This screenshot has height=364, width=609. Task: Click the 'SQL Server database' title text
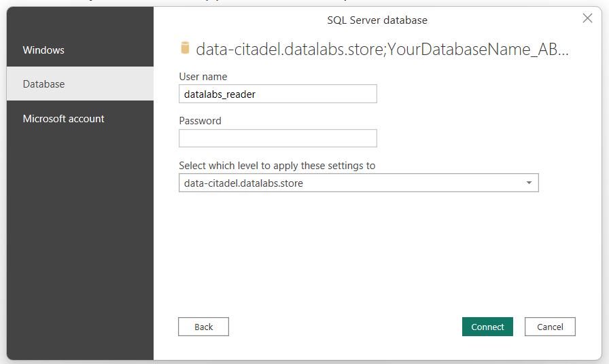tap(377, 20)
